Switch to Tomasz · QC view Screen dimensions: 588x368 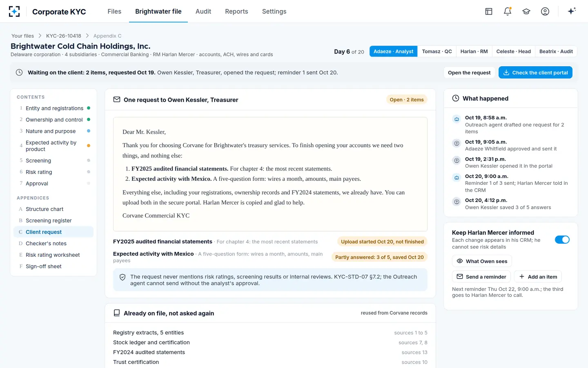[x=437, y=52]
